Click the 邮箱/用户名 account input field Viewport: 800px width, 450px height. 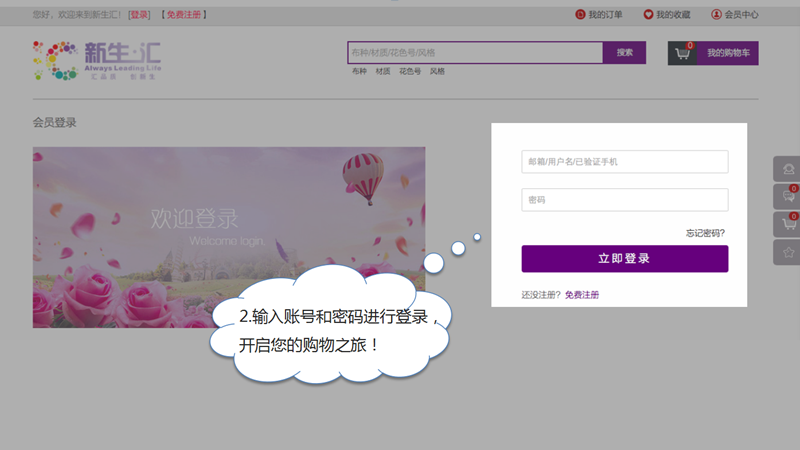pos(624,161)
